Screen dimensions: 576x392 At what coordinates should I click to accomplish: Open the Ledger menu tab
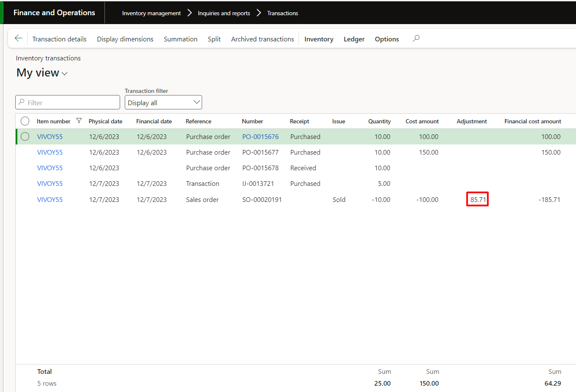(x=354, y=39)
